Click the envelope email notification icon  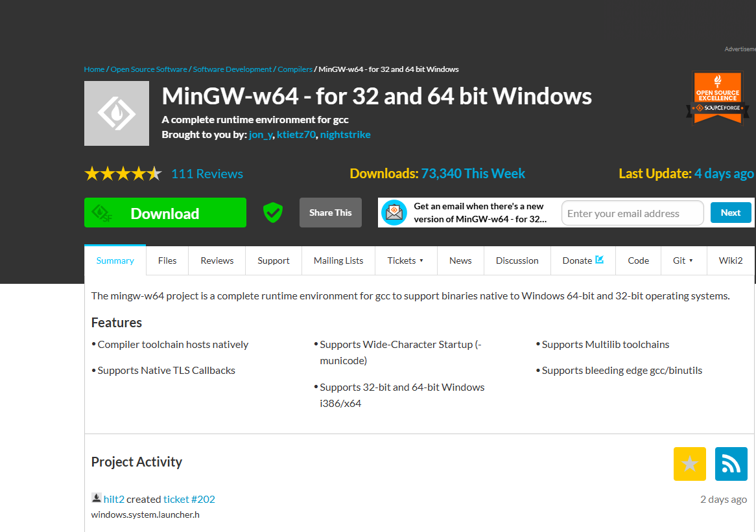tap(394, 213)
